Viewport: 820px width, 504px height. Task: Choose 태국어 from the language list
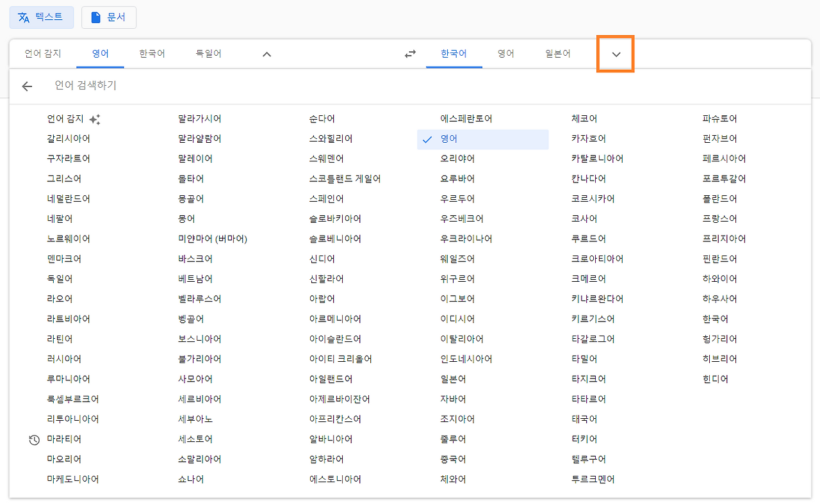(x=584, y=419)
